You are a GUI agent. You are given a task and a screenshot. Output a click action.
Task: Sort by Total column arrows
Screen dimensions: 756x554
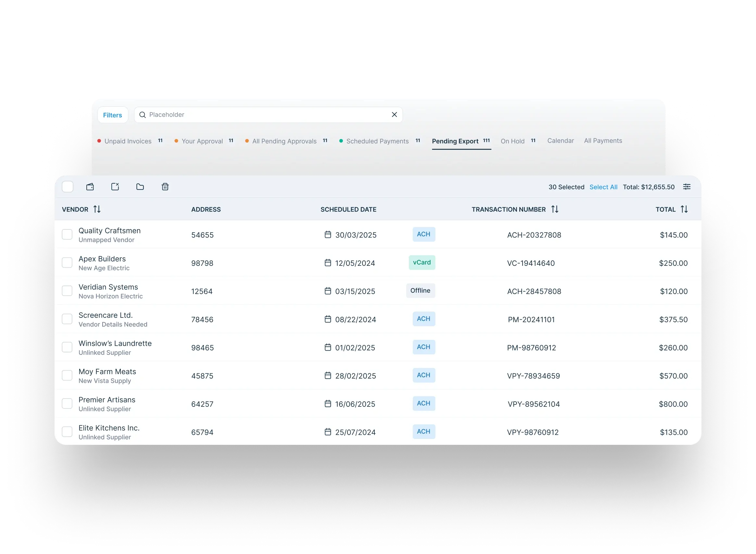tap(684, 209)
